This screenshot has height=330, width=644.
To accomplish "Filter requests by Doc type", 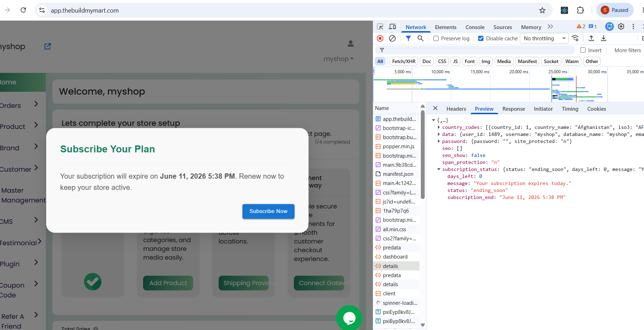I will (x=427, y=61).
